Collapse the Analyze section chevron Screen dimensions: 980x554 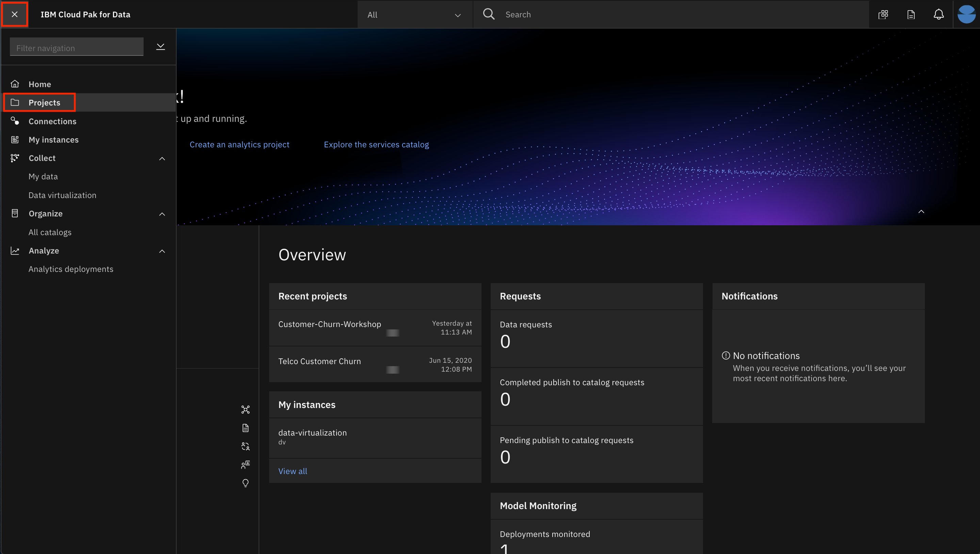point(162,251)
